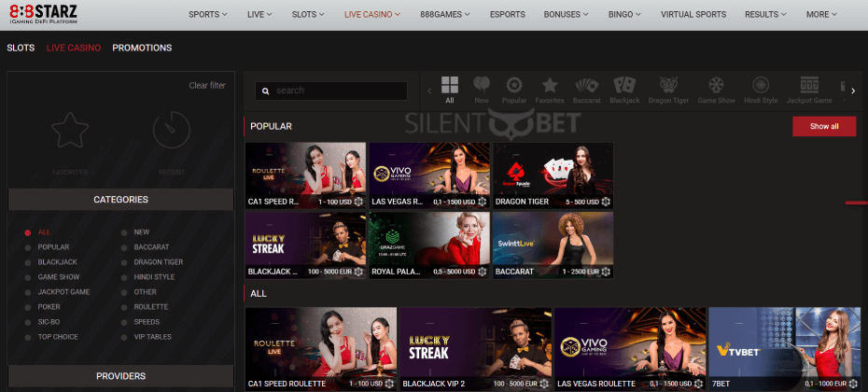
Task: Collapse the CATEGORIES panel header
Action: [x=120, y=200]
